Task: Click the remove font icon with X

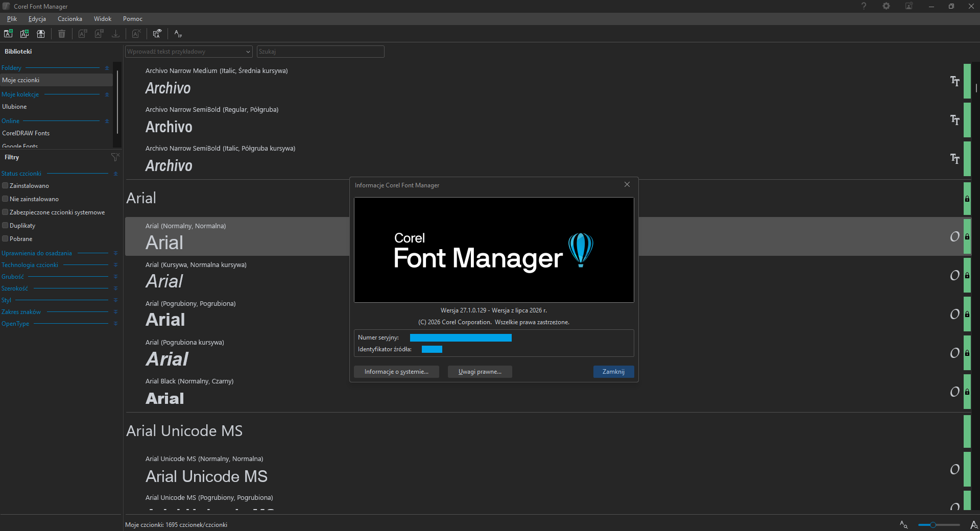Action: tap(136, 34)
